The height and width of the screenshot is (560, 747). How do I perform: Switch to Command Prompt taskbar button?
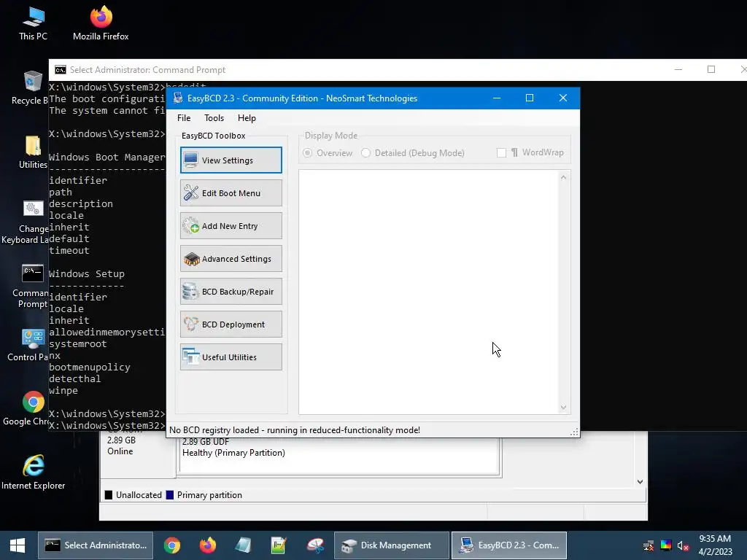tap(96, 545)
